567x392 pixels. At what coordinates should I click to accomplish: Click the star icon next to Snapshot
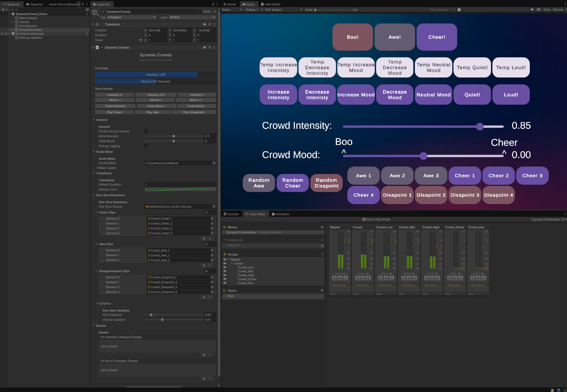322,245
